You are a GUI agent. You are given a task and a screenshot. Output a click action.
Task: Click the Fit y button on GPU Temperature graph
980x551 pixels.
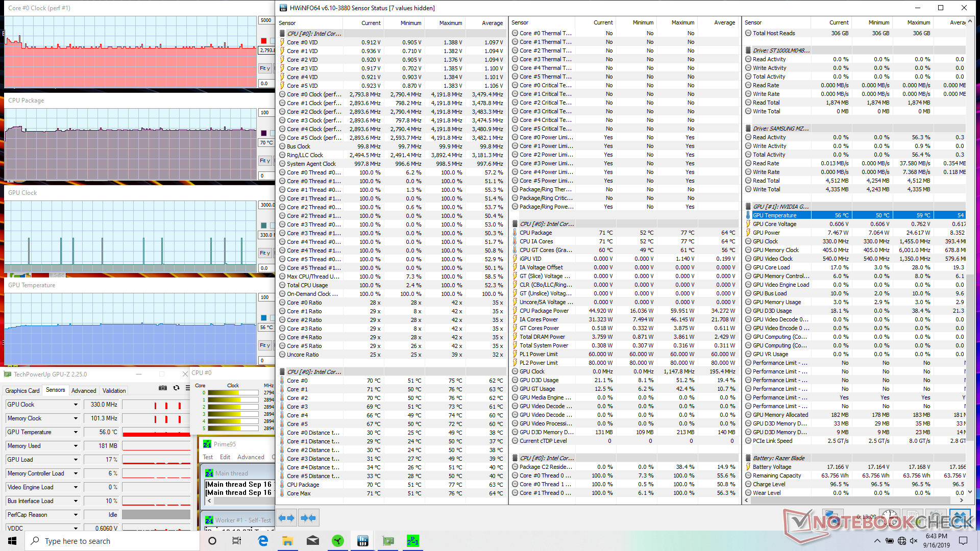[264, 345]
